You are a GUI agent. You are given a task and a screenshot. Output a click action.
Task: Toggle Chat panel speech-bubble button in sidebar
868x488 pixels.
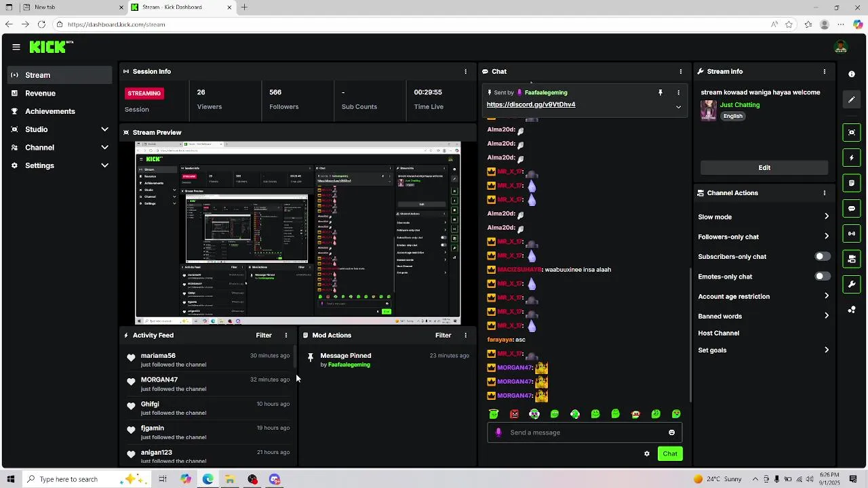852,209
